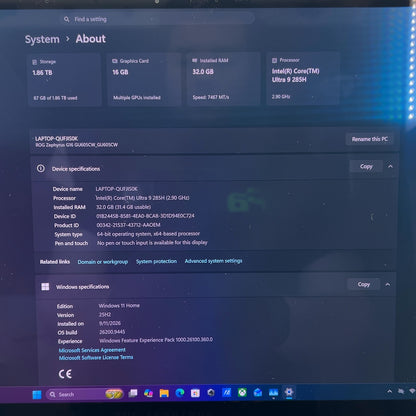Screen dimensions: 416x416
Task: Click the Processor row in Device specifications
Action: point(121,198)
